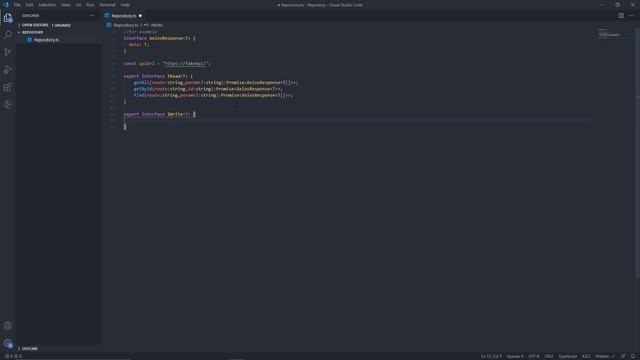640x360 pixels.
Task: Open the Terminal menu
Action: pyautogui.click(x=107, y=5)
